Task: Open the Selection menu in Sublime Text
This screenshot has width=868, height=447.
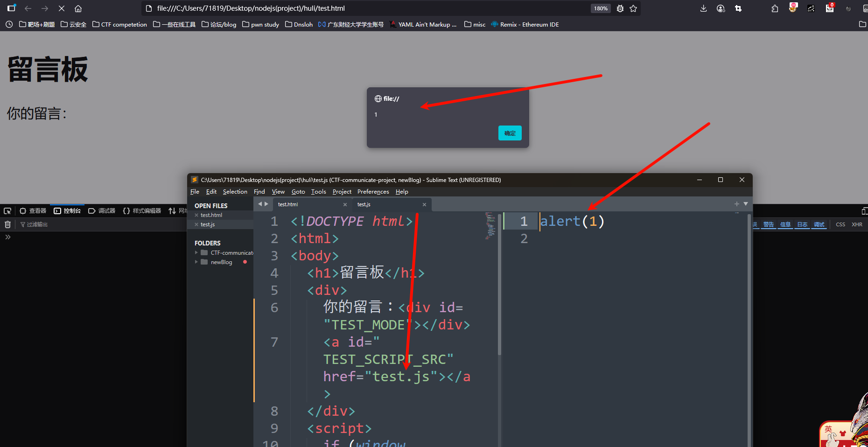Action: click(x=235, y=192)
